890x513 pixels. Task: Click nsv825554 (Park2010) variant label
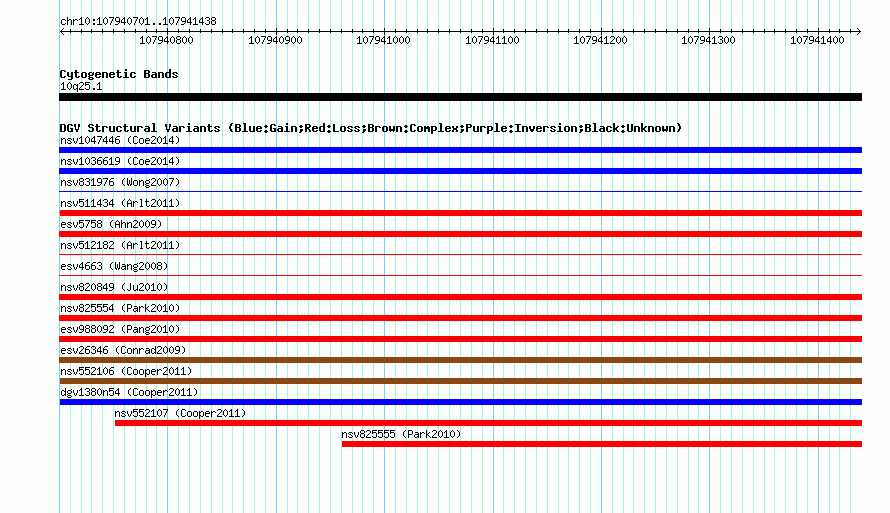coord(120,308)
